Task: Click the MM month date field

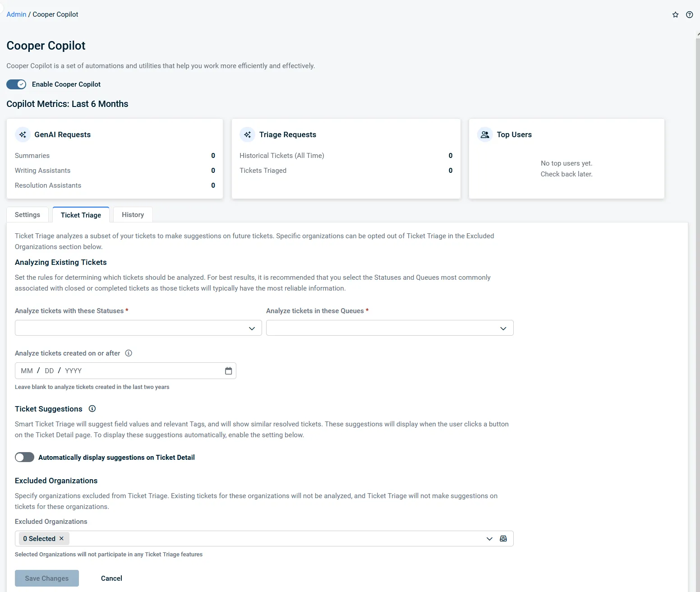Action: click(x=27, y=371)
